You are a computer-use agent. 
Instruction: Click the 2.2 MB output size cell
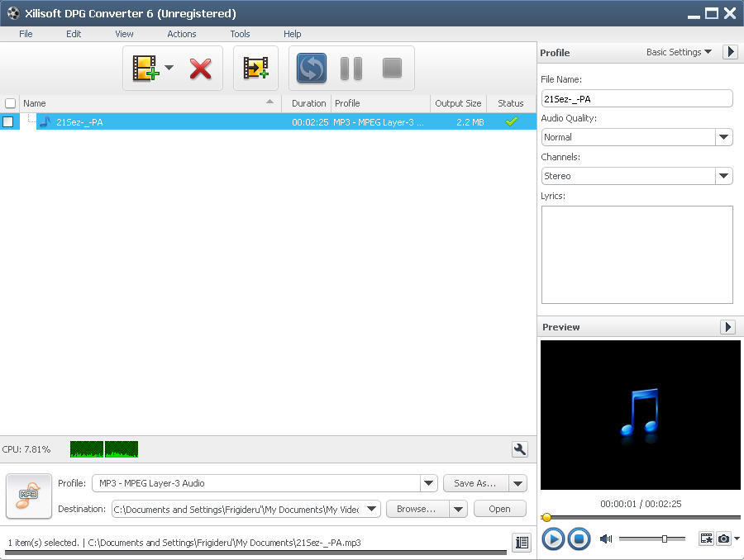click(470, 122)
